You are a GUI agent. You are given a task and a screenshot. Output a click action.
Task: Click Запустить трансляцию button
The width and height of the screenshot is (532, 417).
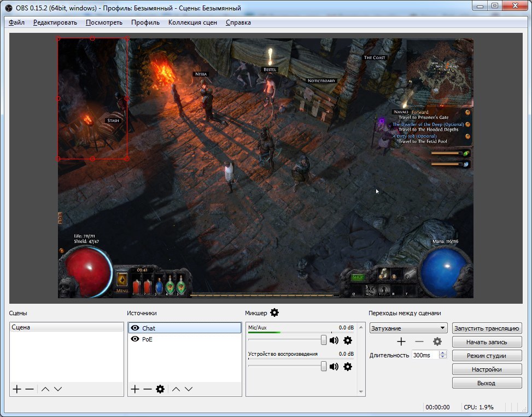487,328
